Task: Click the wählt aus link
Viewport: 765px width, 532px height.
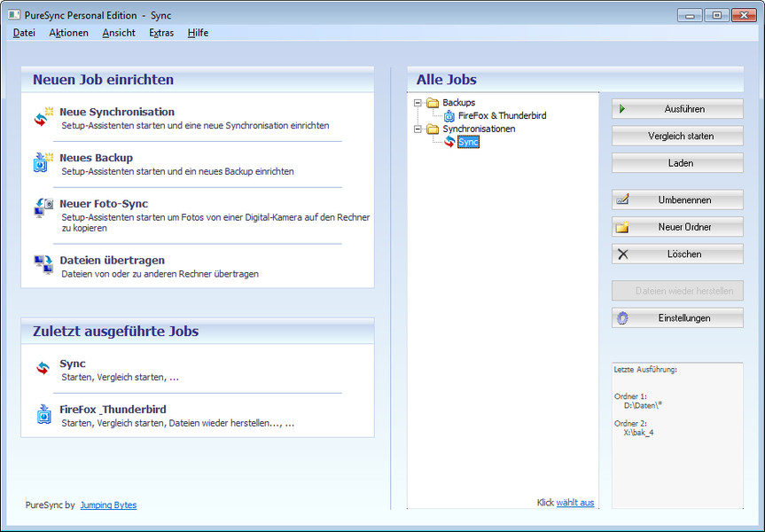Action: (x=575, y=502)
